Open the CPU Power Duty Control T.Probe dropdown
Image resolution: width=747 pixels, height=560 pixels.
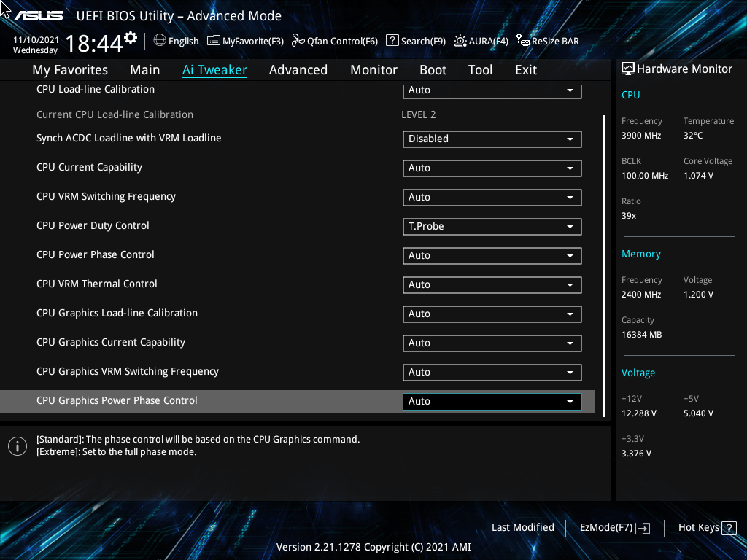[492, 226]
